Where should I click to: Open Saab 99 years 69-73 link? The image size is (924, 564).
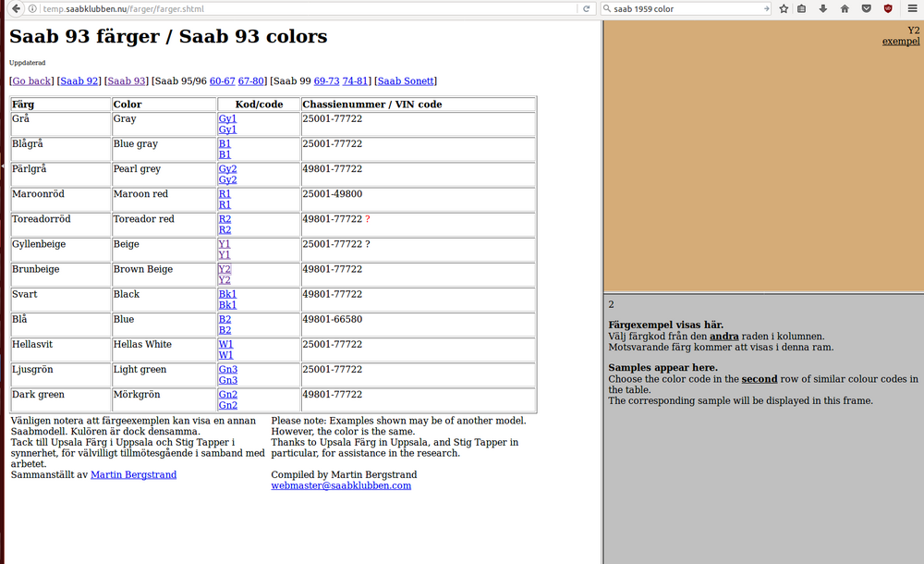pyautogui.click(x=326, y=80)
